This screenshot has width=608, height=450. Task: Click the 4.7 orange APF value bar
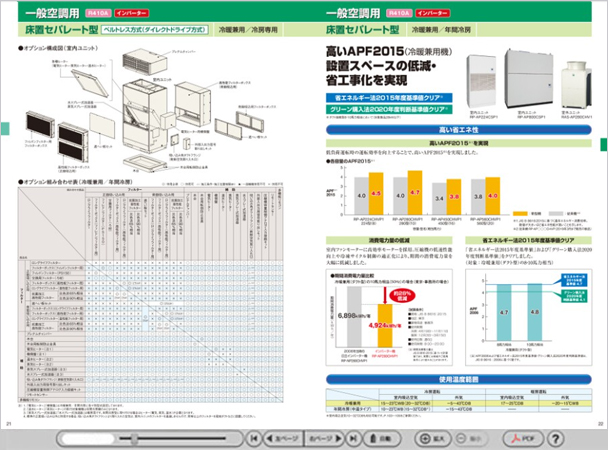[415, 193]
